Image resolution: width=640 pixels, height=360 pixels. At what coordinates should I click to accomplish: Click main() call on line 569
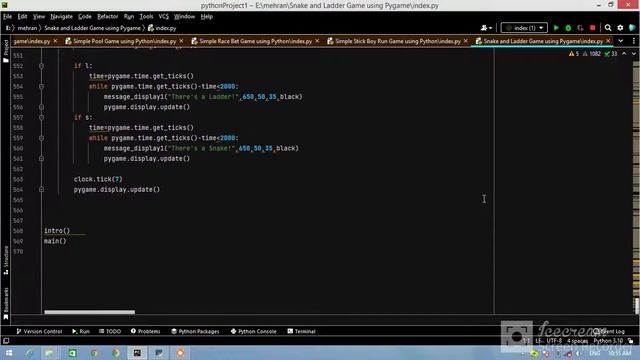pos(55,241)
